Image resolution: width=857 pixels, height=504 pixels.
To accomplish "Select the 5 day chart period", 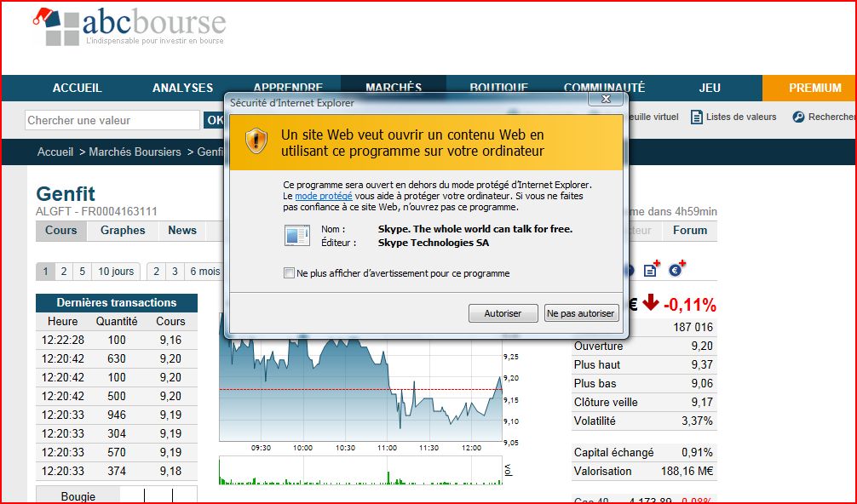I will pyautogui.click(x=82, y=272).
